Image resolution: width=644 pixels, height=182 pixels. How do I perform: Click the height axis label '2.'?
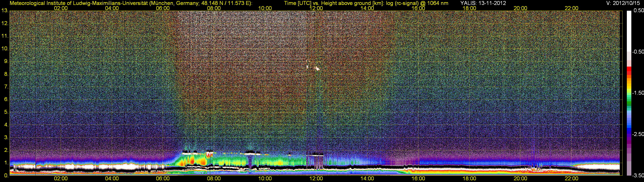tap(6, 150)
